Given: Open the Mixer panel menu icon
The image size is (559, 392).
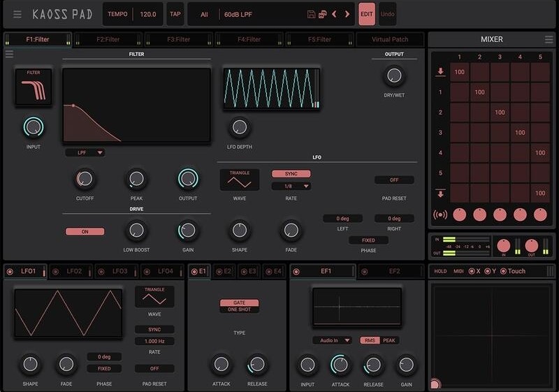Looking at the screenshot, I should click(549, 40).
